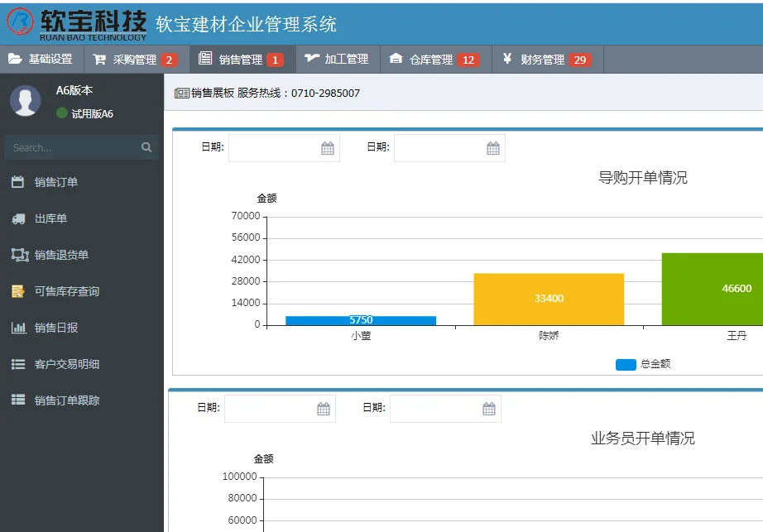Screen dimensions: 763x532
Task: Focus second 日期 field in 导购开单情况
Action: [449, 148]
